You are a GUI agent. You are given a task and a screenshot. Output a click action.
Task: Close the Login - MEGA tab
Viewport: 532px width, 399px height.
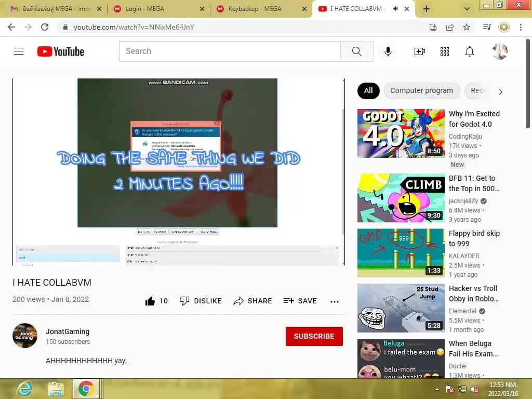[202, 9]
